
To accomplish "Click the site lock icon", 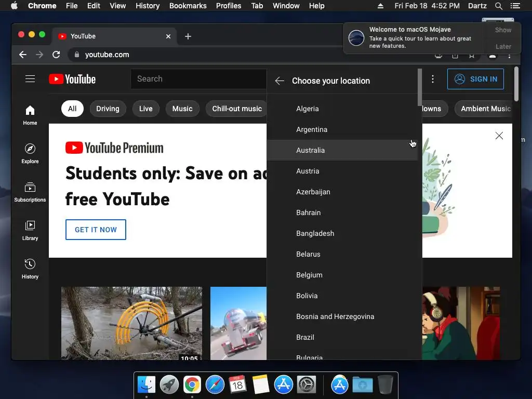I will 77,55.
